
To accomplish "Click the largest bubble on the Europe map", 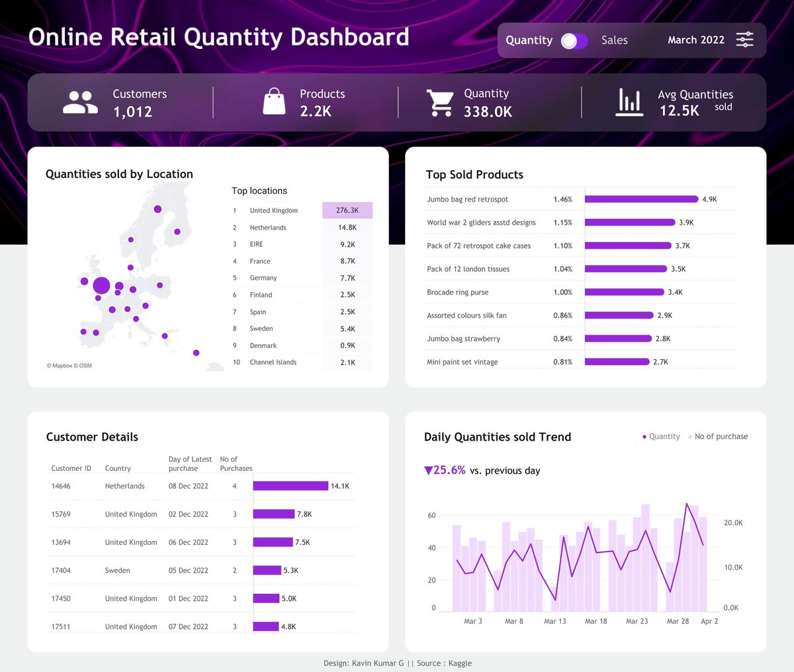I will click(101, 285).
